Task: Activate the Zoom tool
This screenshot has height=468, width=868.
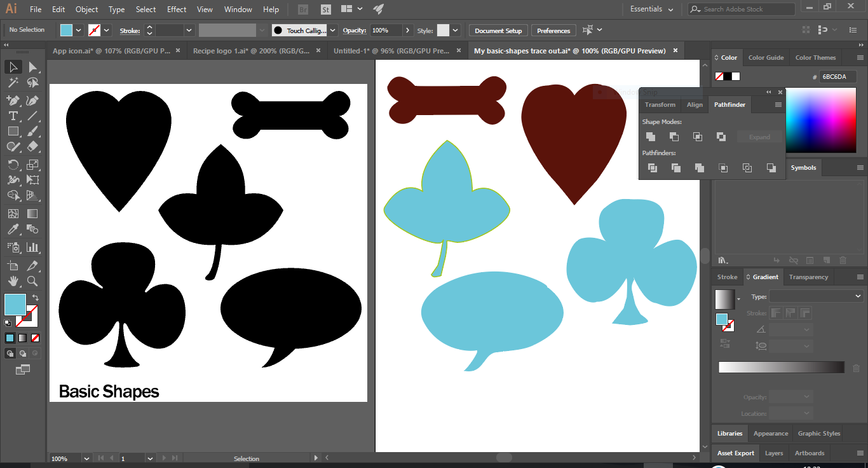Action: [31, 281]
